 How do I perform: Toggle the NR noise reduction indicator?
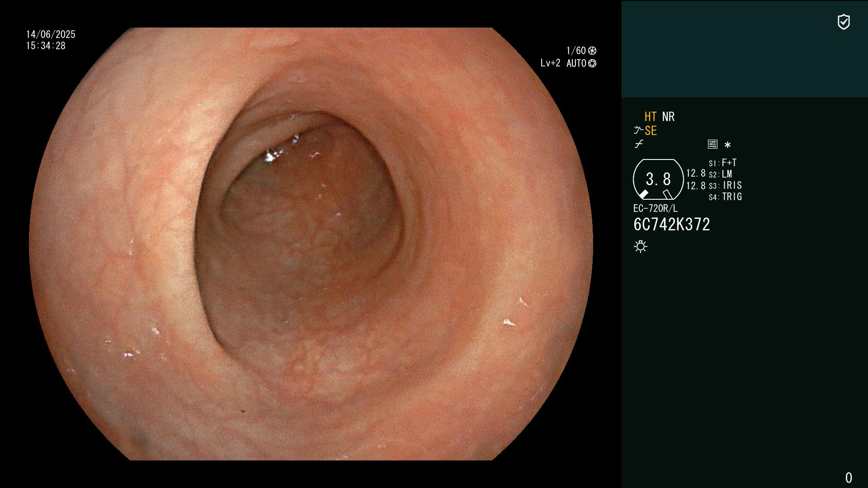pyautogui.click(x=668, y=117)
